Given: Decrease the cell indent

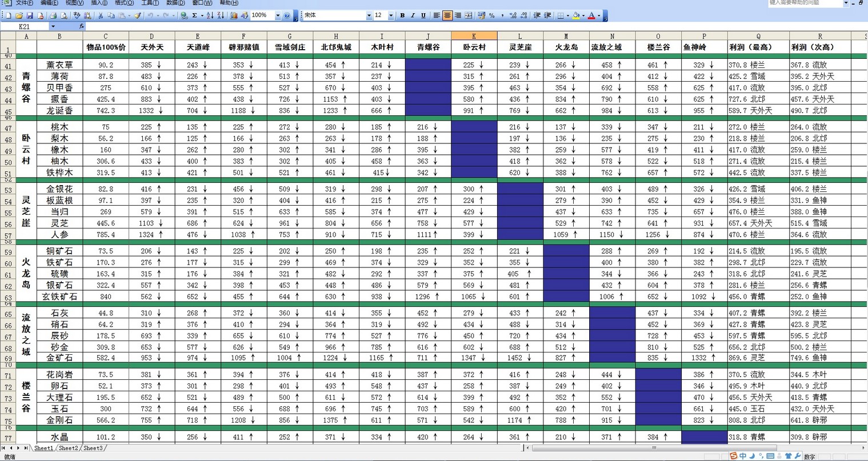Looking at the screenshot, I should pyautogui.click(x=537, y=15).
